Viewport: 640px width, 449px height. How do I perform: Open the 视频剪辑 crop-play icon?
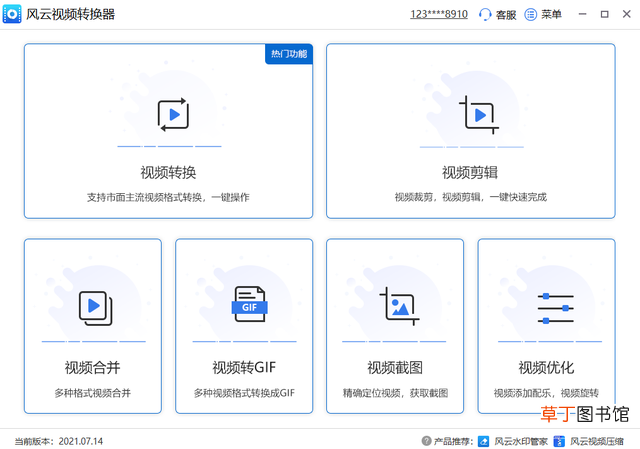pyautogui.click(x=479, y=115)
